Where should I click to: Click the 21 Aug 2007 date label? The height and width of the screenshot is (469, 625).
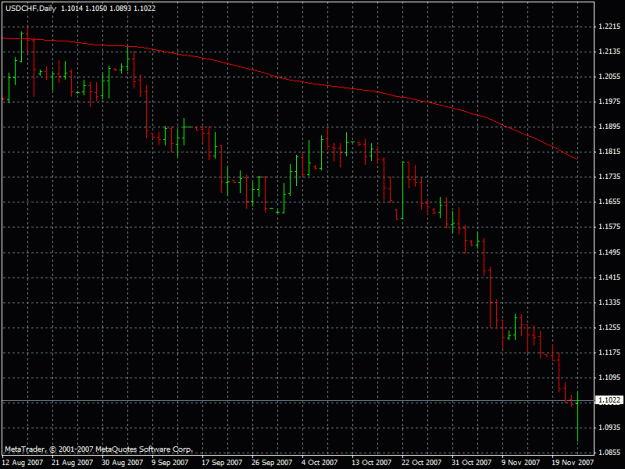[72, 462]
